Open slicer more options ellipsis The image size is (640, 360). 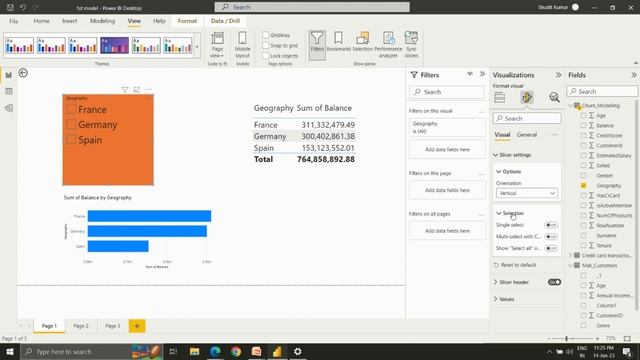148,90
